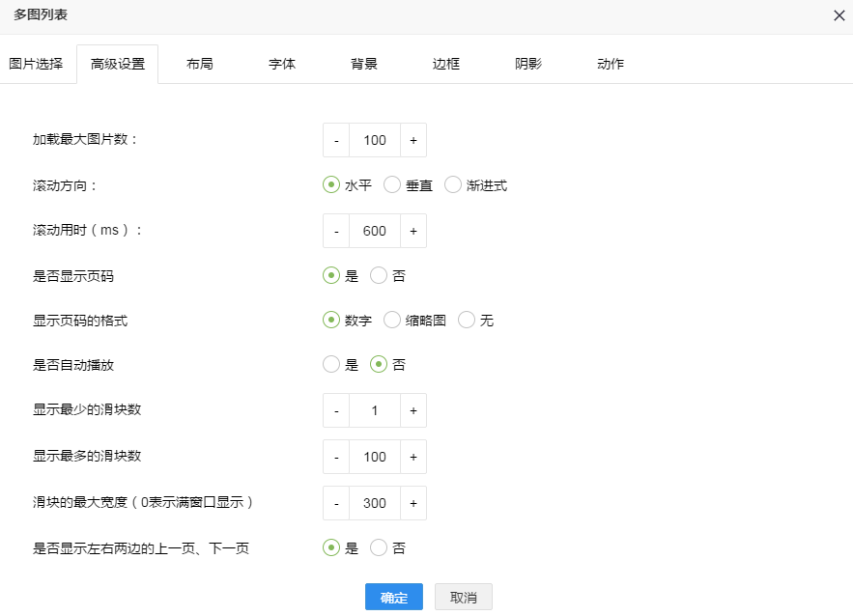Screen dimensions: 853x616
Task: Click the 滚动用时 value field showing 600
Action: (375, 231)
